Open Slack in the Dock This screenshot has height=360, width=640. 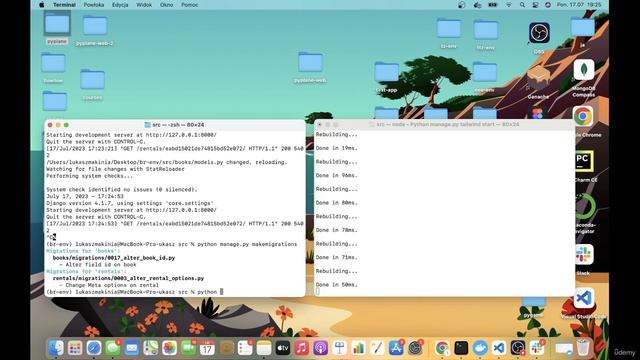tap(537, 348)
